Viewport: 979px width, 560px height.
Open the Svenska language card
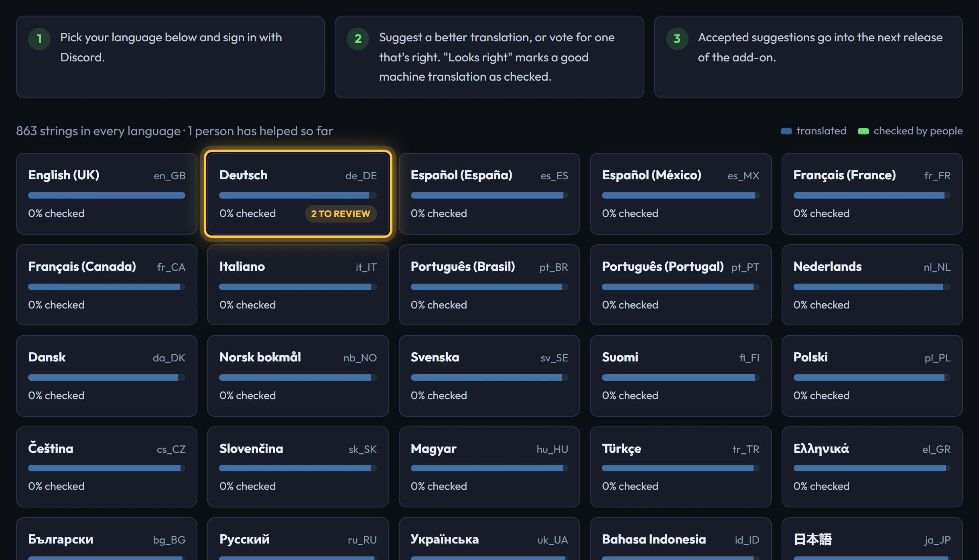(489, 376)
